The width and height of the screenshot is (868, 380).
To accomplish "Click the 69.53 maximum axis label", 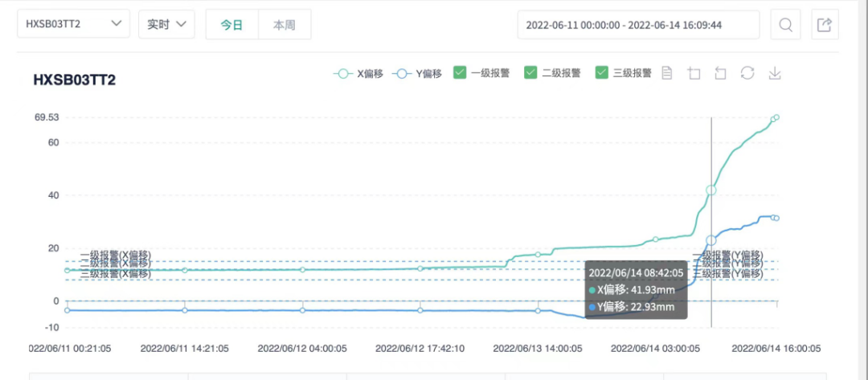I will coord(47,117).
